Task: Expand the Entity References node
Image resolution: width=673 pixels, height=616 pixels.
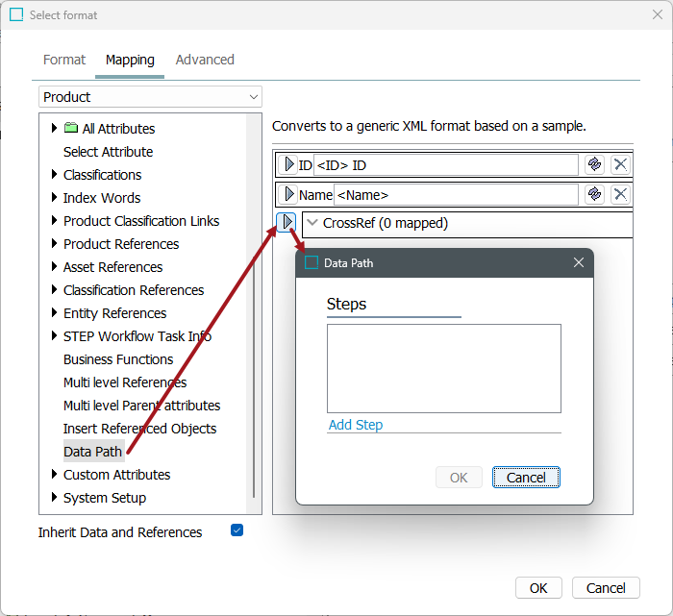Action: [54, 312]
